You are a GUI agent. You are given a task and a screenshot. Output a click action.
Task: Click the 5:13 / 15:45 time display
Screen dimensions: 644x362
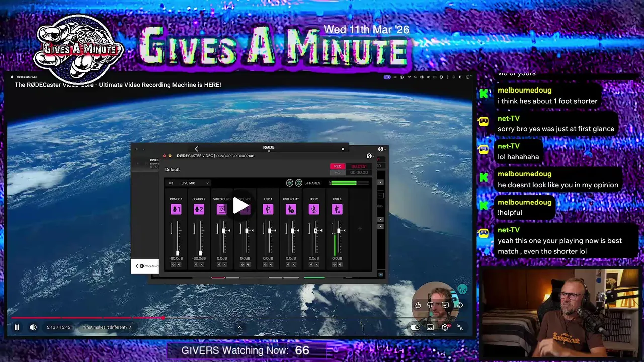tap(59, 327)
